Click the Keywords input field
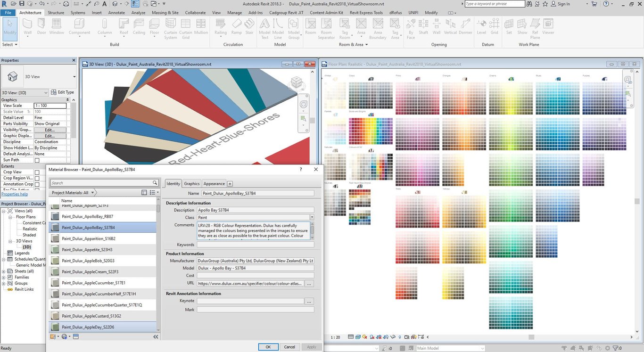The height and width of the screenshot is (352, 644). [x=255, y=245]
